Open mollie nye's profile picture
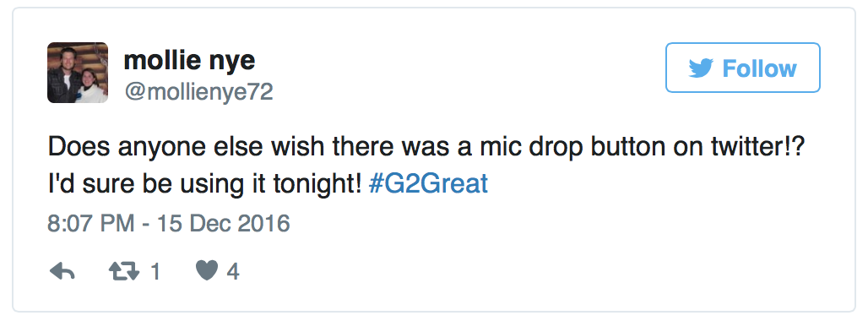The image size is (868, 321). click(x=78, y=73)
